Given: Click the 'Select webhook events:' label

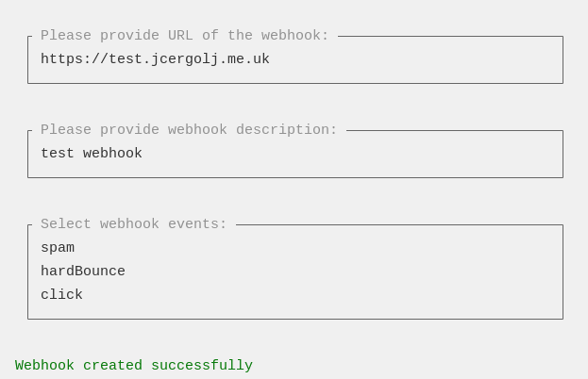Looking at the screenshot, I should pyautogui.click(x=133, y=224).
